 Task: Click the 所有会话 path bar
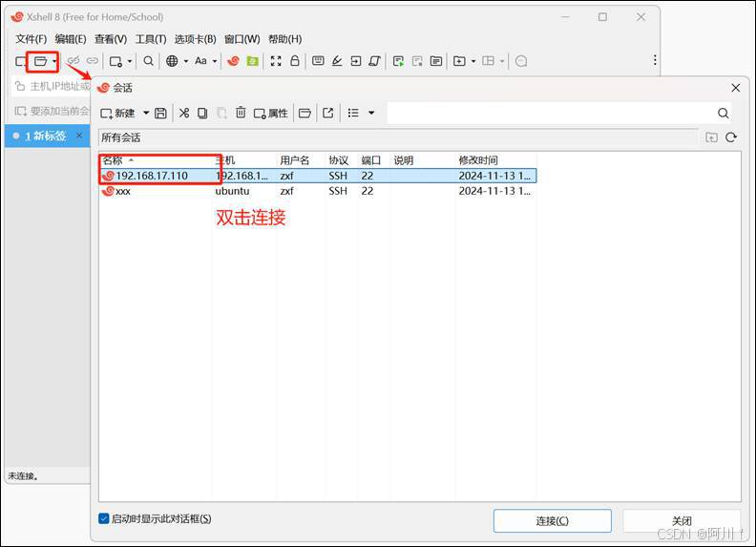(398, 138)
